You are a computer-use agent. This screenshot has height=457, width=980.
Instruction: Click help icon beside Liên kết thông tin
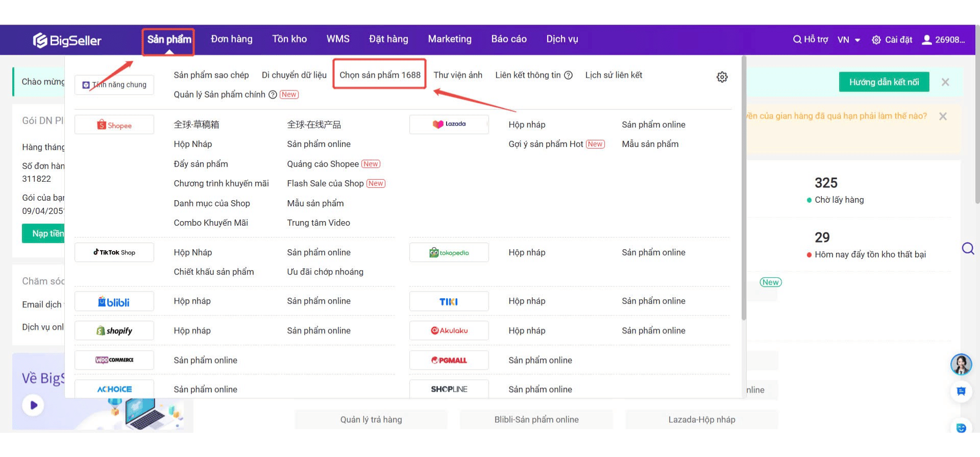(568, 76)
